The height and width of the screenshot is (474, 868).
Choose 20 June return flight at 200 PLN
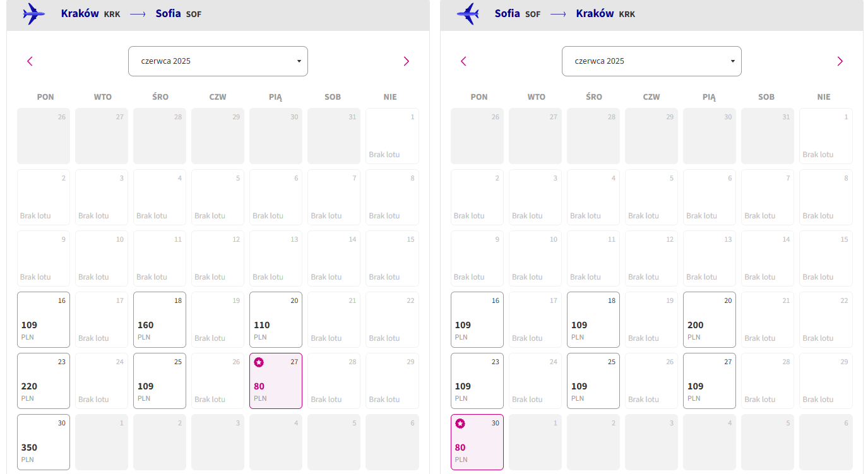click(710, 319)
